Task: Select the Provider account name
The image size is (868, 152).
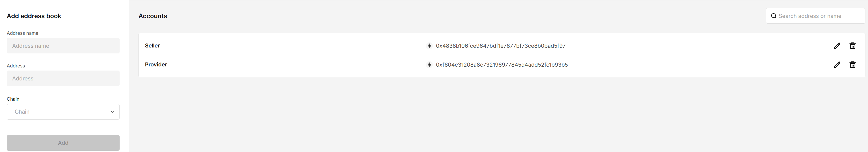Action: [x=156, y=65]
